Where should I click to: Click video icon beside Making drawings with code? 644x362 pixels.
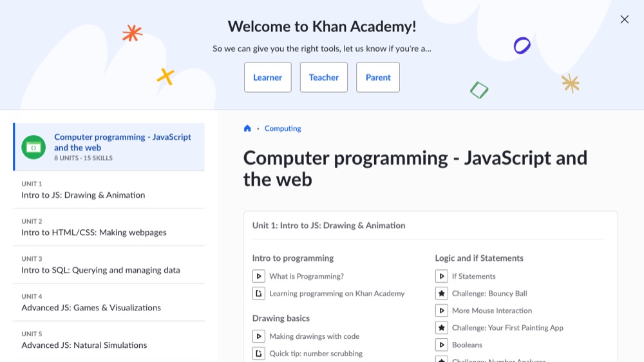click(x=259, y=336)
